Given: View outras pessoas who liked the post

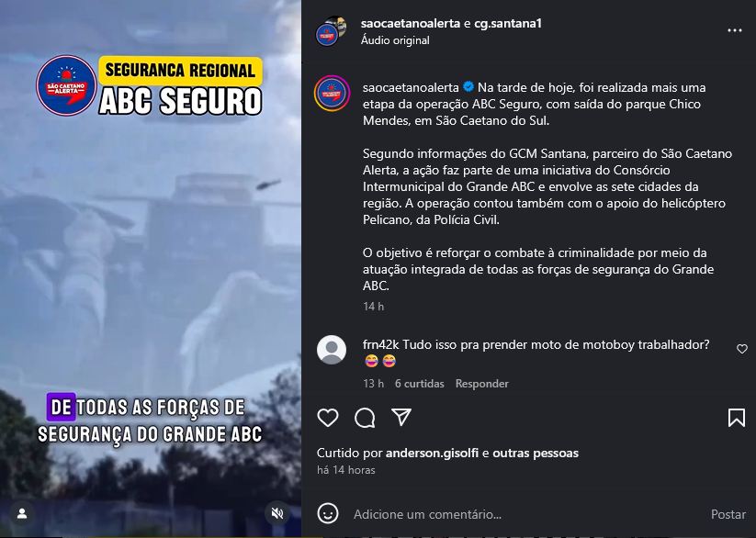Looking at the screenshot, I should click(536, 454).
